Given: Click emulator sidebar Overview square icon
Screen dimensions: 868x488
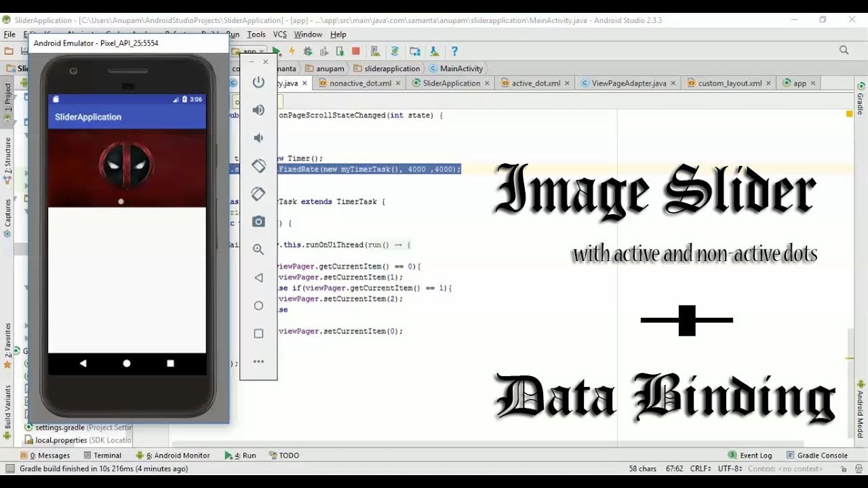Looking at the screenshot, I should pyautogui.click(x=258, y=333).
